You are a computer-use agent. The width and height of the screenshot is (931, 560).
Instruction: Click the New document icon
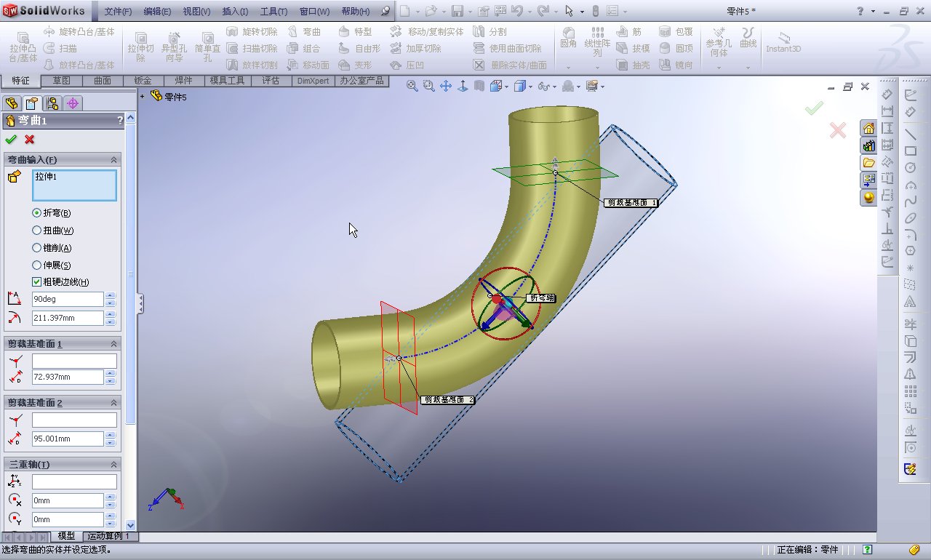click(x=404, y=11)
